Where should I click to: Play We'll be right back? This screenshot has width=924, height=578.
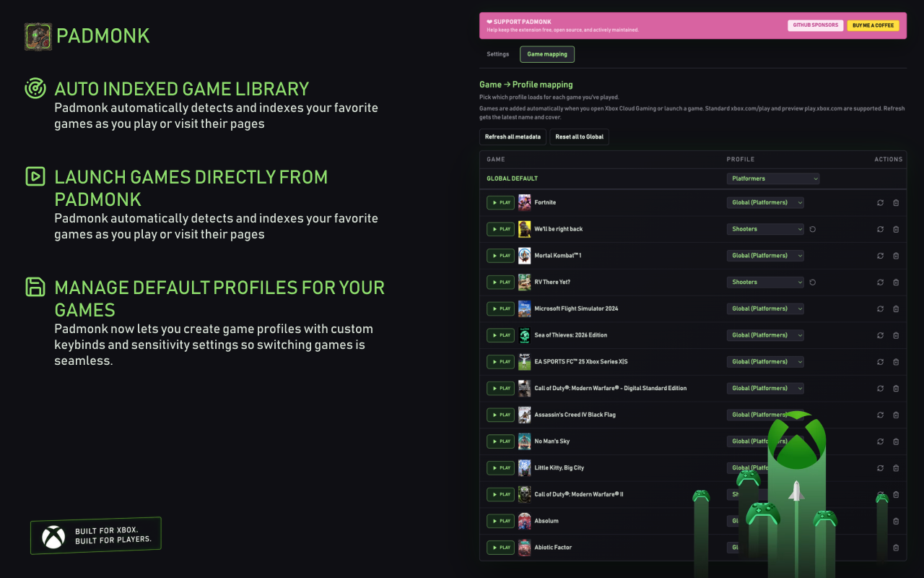(500, 229)
